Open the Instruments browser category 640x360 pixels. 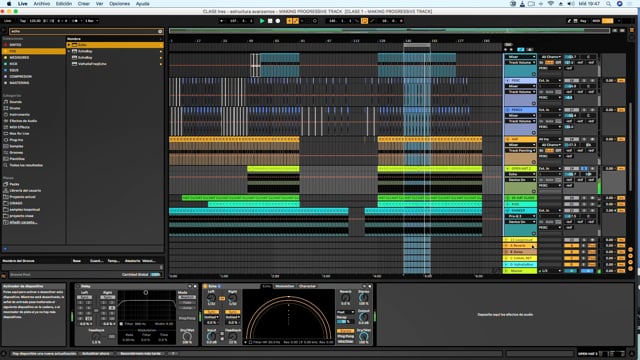click(x=19, y=115)
